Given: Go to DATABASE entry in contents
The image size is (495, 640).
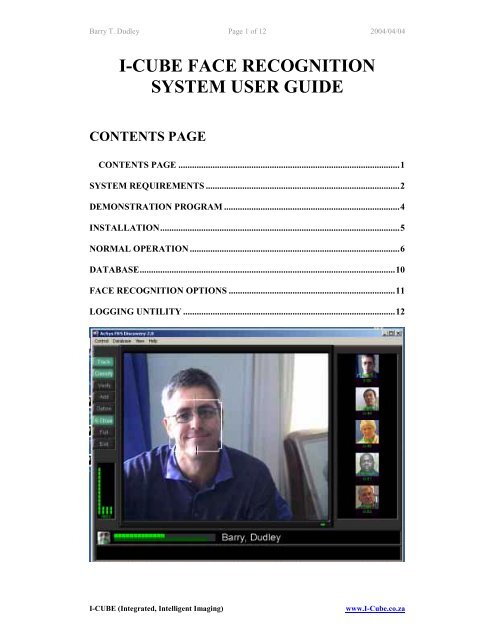Looking at the screenshot, I should [247, 269].
